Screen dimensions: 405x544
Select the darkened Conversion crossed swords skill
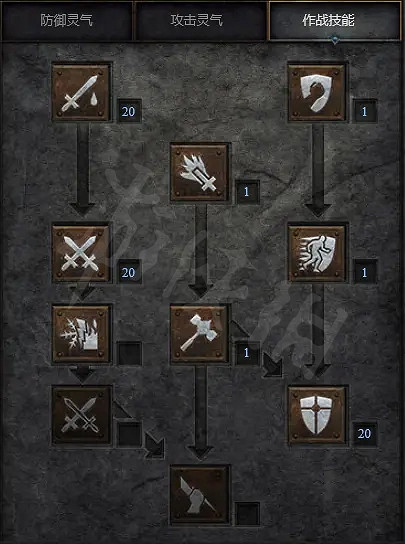click(82, 415)
